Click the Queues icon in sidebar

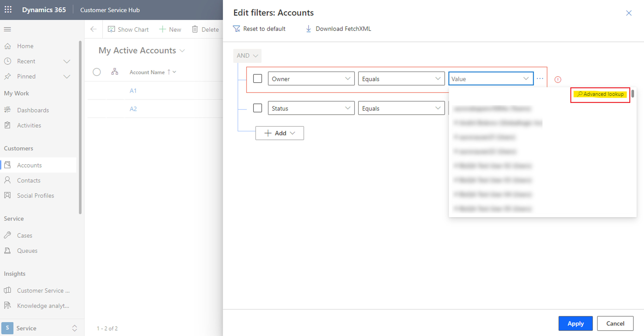click(8, 250)
